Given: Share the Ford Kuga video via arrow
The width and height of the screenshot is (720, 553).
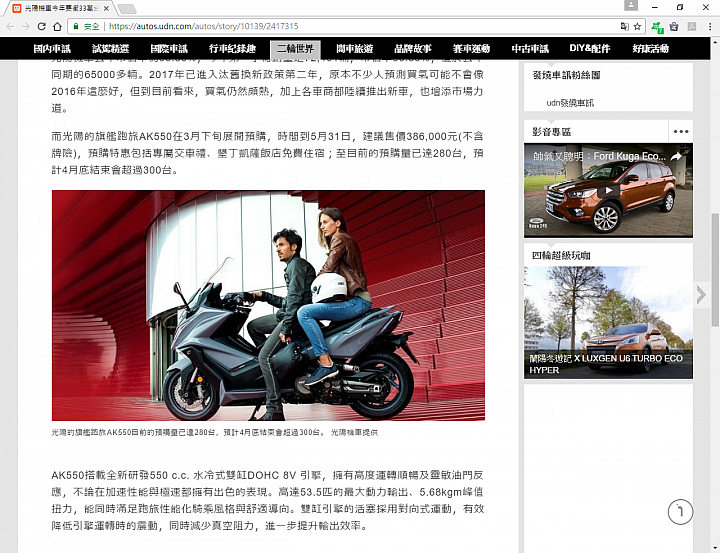Looking at the screenshot, I should (676, 157).
